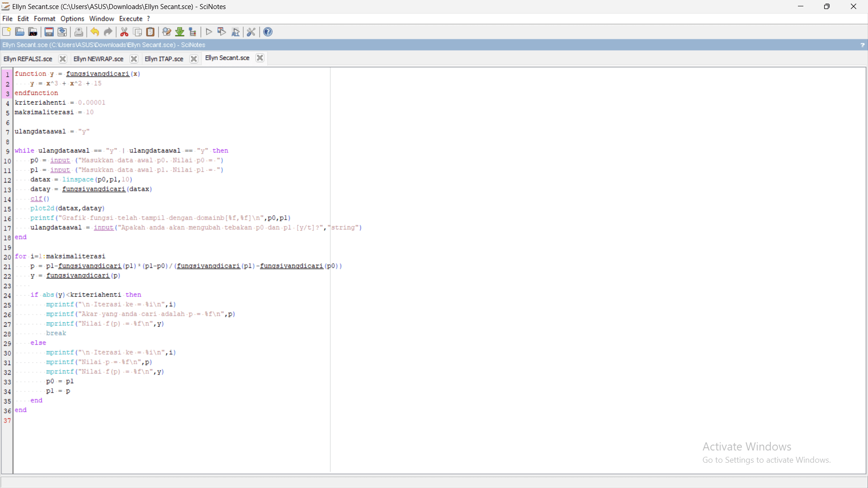The width and height of the screenshot is (868, 488).
Task: Print the script using the printer icon
Action: coord(79,32)
